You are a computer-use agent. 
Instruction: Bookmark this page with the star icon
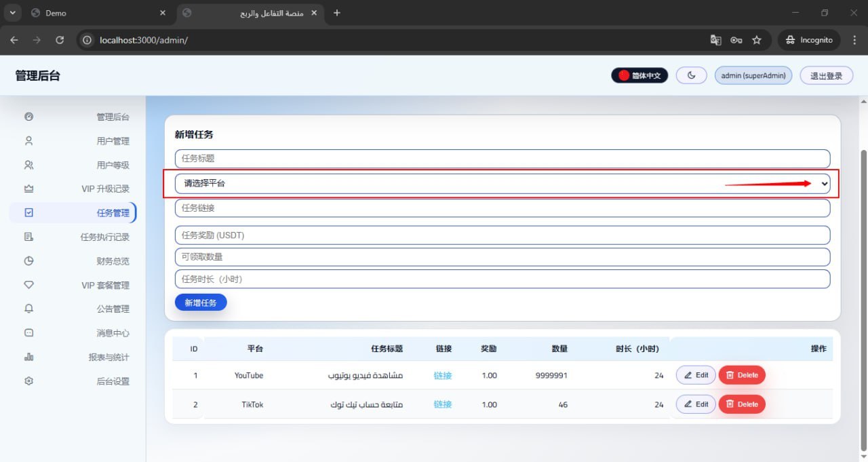tap(757, 40)
